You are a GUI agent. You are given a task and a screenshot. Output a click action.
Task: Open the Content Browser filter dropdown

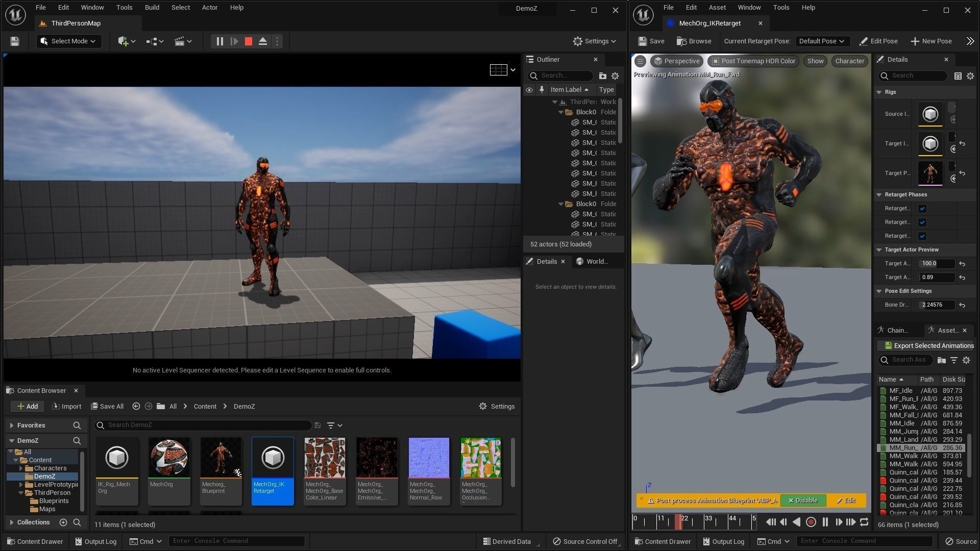[334, 425]
